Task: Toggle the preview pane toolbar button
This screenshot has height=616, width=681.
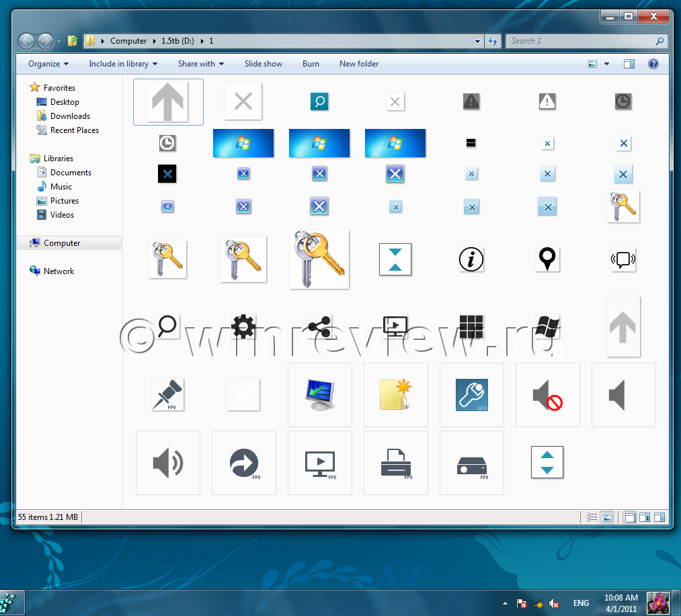Action: [629, 64]
